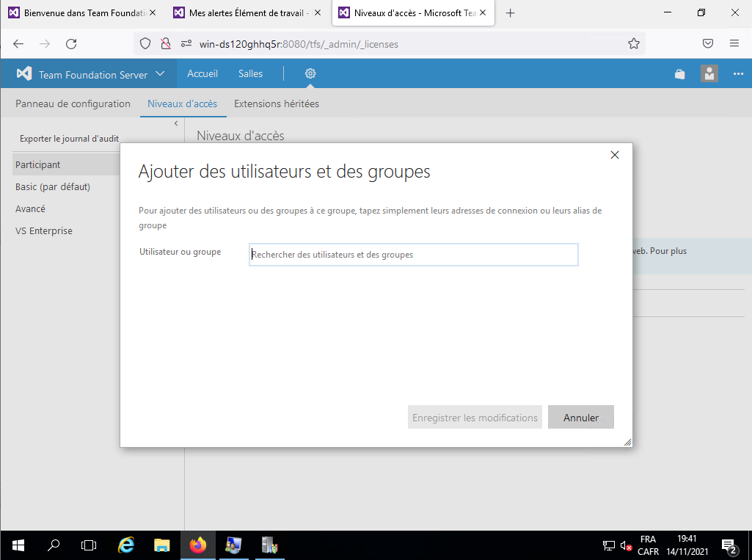
Task: Open the Firefox hamburger menu
Action: click(x=734, y=44)
